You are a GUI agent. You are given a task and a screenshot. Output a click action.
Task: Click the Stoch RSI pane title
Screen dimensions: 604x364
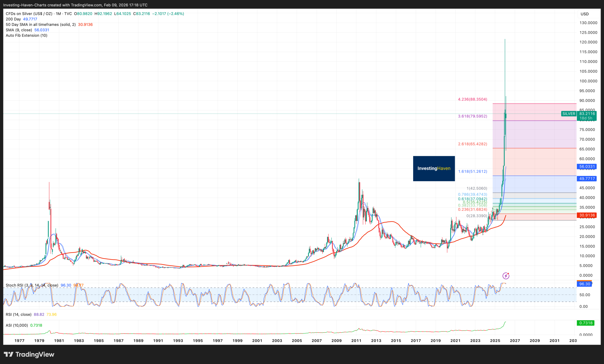pos(32,285)
